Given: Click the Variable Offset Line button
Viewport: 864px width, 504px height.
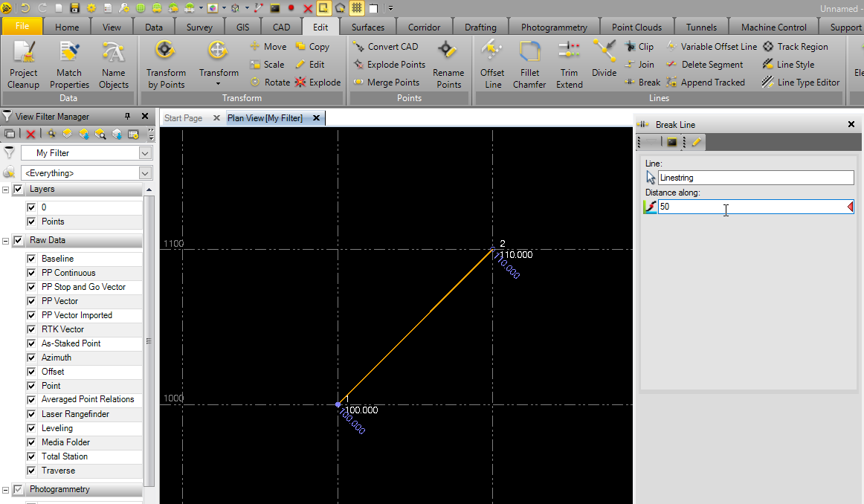Looking at the screenshot, I should click(x=712, y=46).
